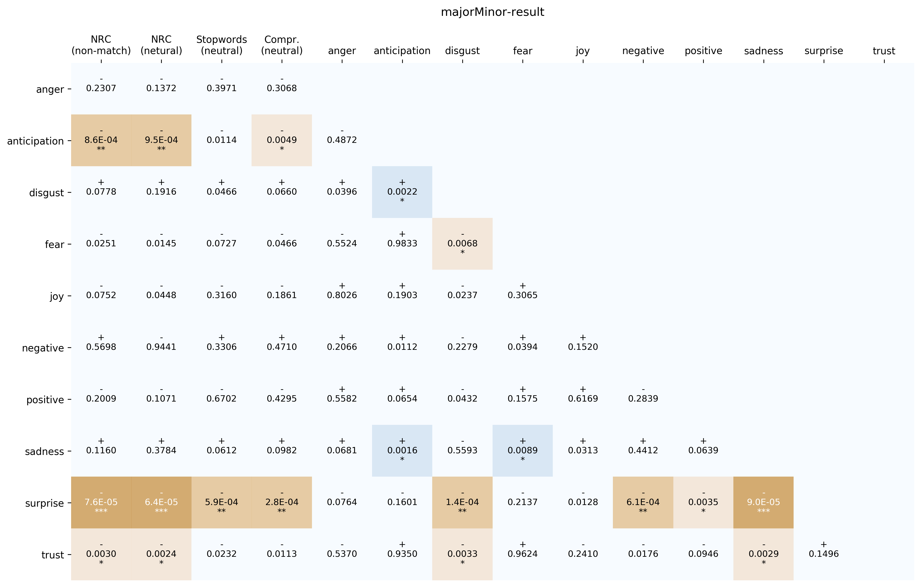
Task: Select the surprise row label on left
Action: (x=45, y=503)
